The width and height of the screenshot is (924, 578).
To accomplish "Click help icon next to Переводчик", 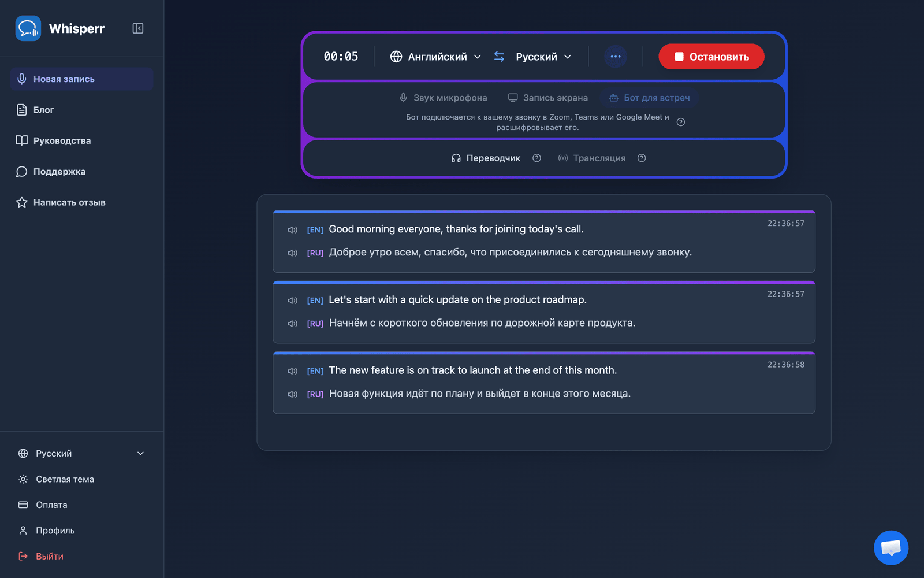I will pos(536,158).
